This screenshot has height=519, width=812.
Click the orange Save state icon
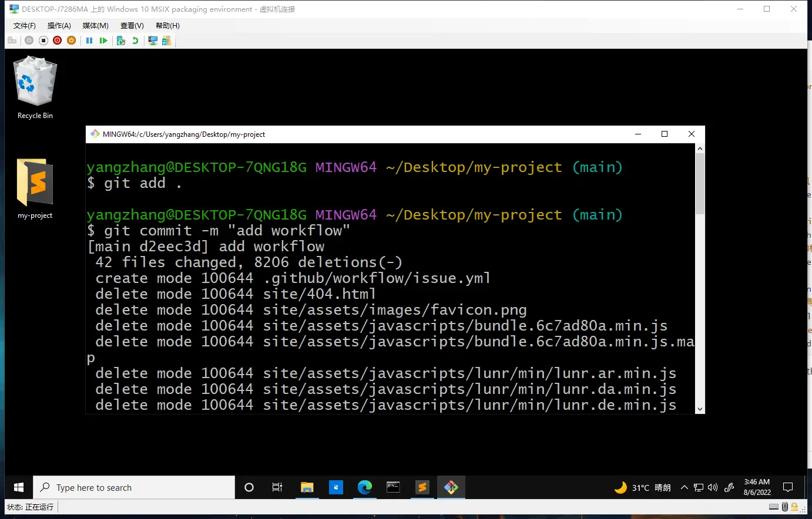pyautogui.click(x=71, y=41)
